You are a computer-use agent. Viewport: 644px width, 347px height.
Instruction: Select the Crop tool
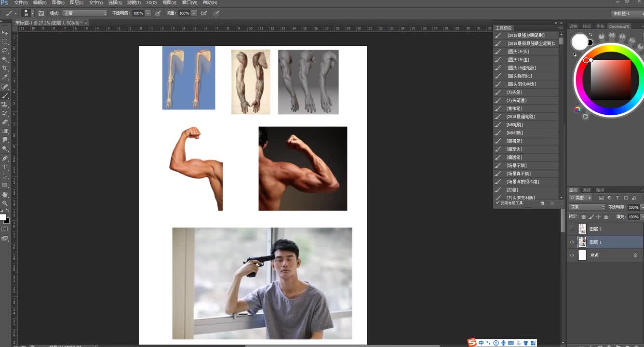pyautogui.click(x=5, y=68)
